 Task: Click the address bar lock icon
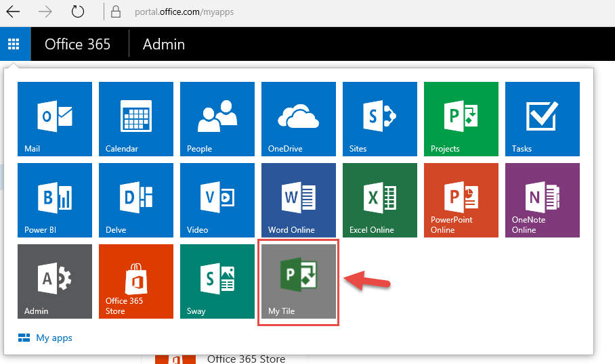116,12
